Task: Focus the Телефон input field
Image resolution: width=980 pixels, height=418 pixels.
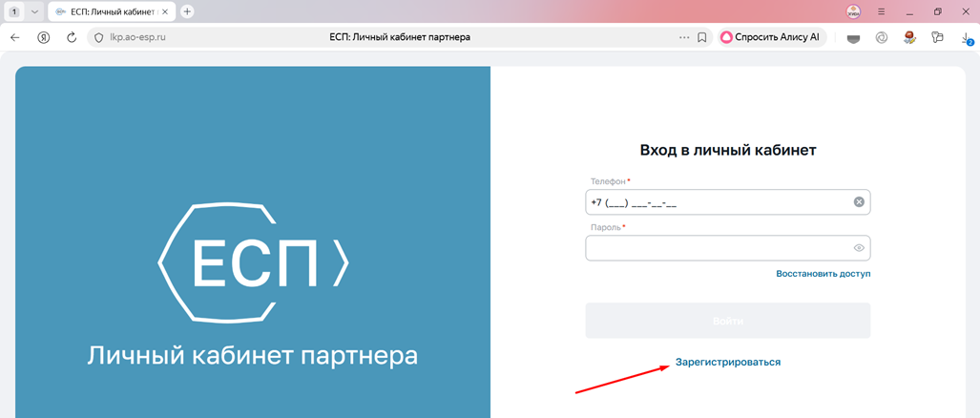Action: pyautogui.click(x=727, y=201)
